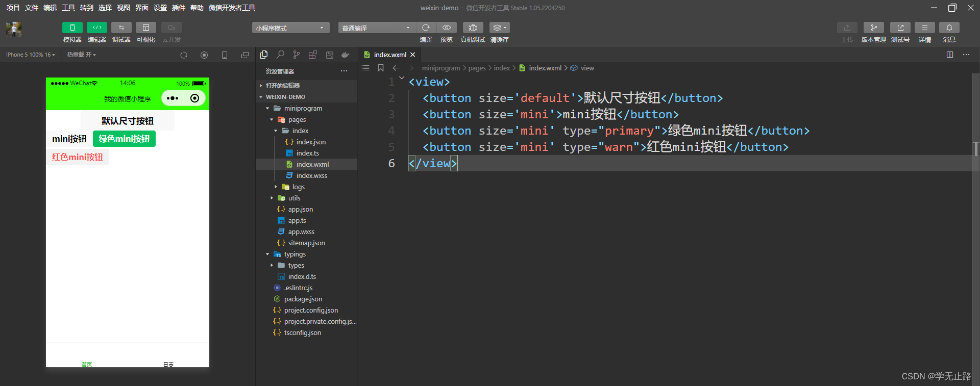
Task: Expand the utils folder
Action: pyautogui.click(x=306, y=198)
